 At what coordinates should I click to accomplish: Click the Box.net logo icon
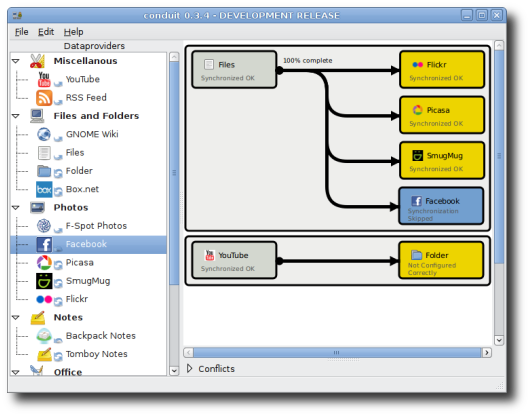coord(44,189)
